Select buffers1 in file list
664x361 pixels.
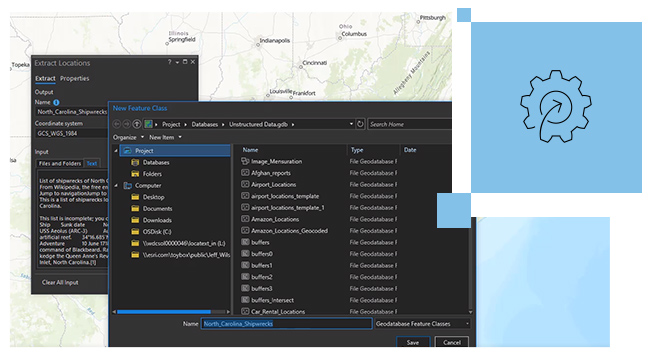point(262,265)
